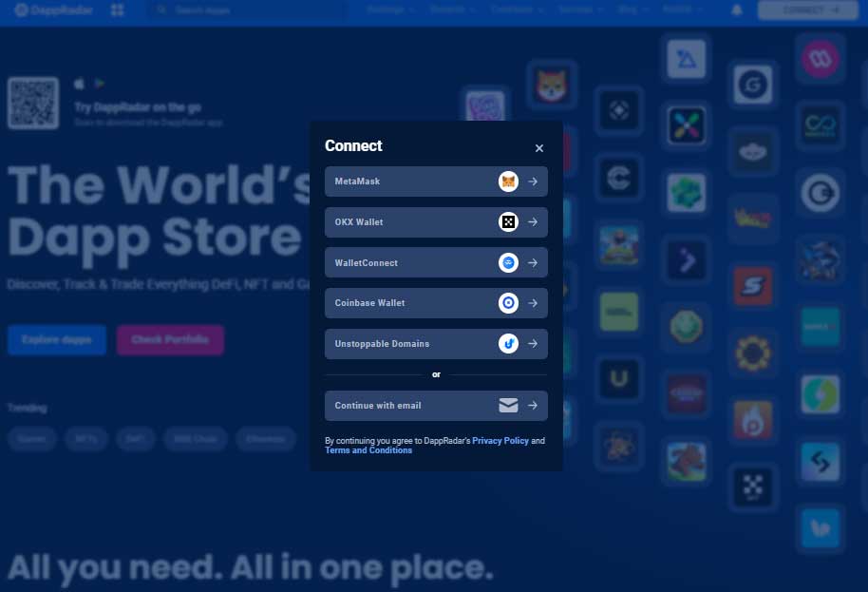Open the green cube cluster dapp icon
Screen dimensions: 868x592
(687, 193)
